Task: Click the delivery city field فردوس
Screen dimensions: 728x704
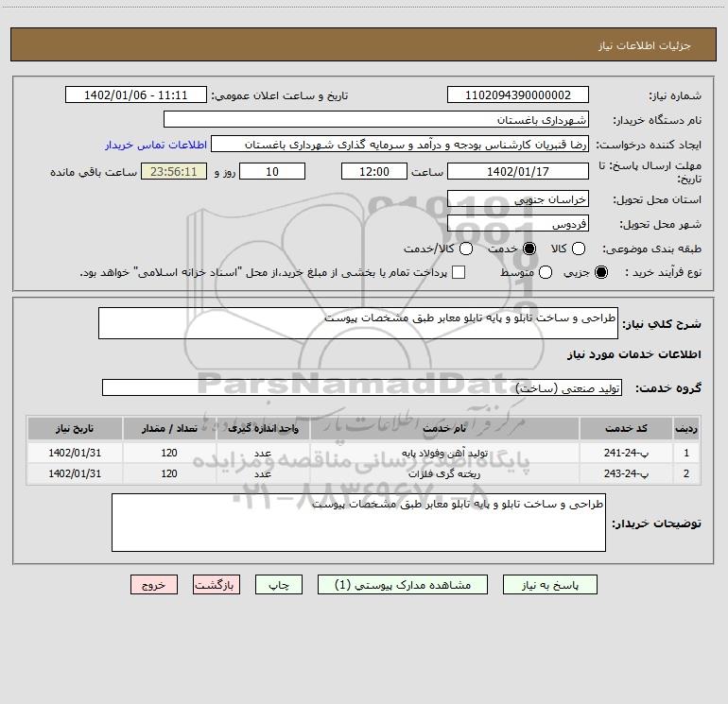Action: (518, 223)
